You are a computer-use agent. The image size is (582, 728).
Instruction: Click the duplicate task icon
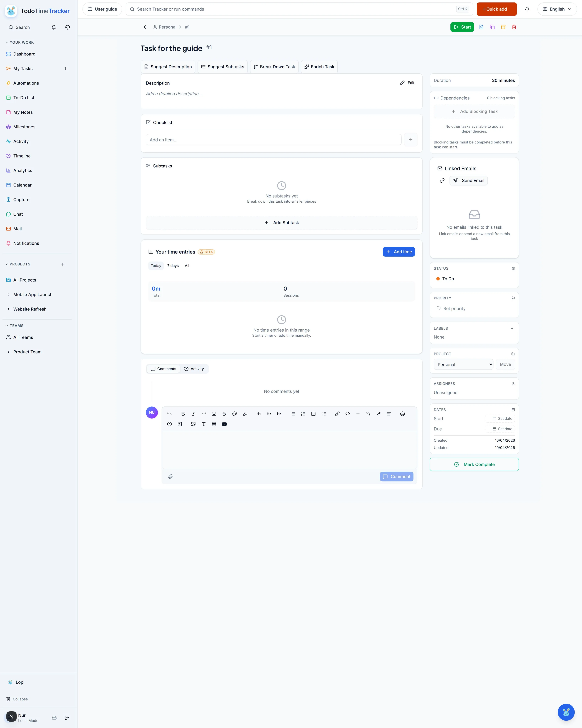[x=492, y=27]
